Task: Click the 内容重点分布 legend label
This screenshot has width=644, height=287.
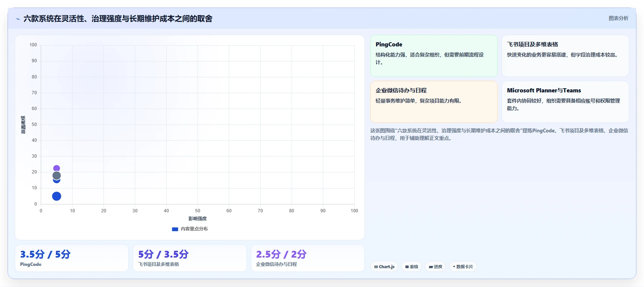Action: coord(194,229)
